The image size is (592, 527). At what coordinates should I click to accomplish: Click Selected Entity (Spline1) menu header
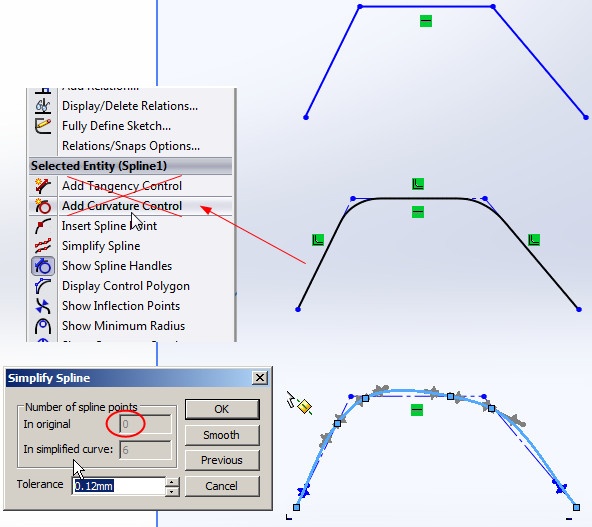(131, 166)
